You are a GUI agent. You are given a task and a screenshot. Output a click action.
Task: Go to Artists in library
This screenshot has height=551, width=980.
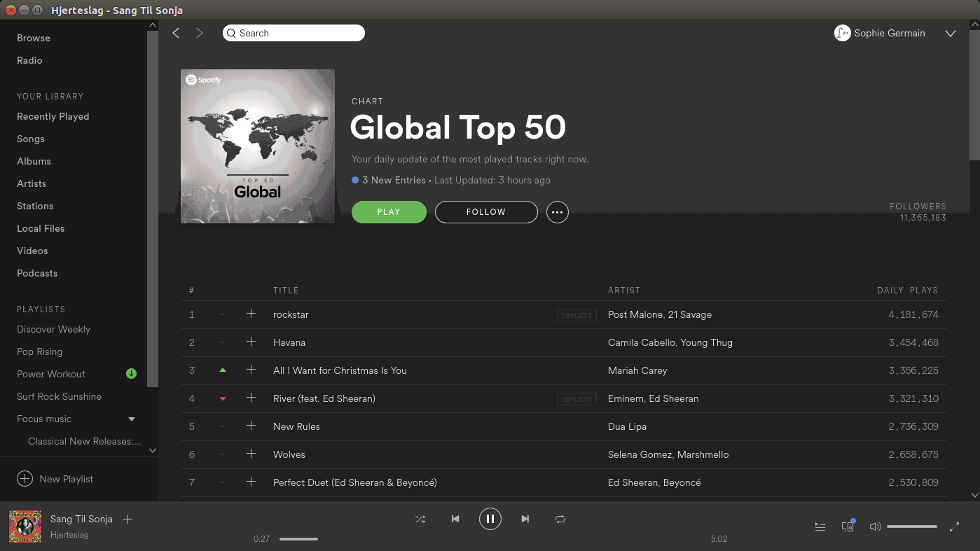click(32, 183)
